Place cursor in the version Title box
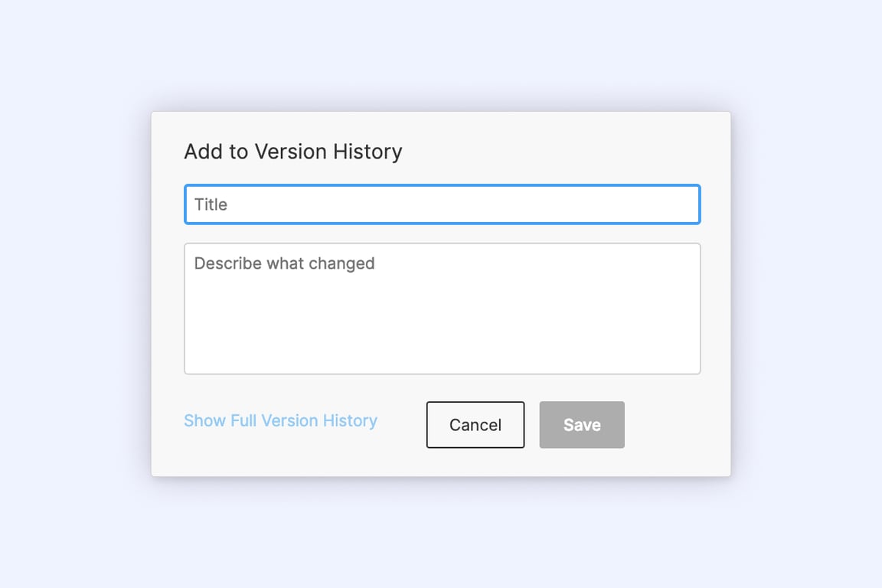882x588 pixels. tap(442, 204)
